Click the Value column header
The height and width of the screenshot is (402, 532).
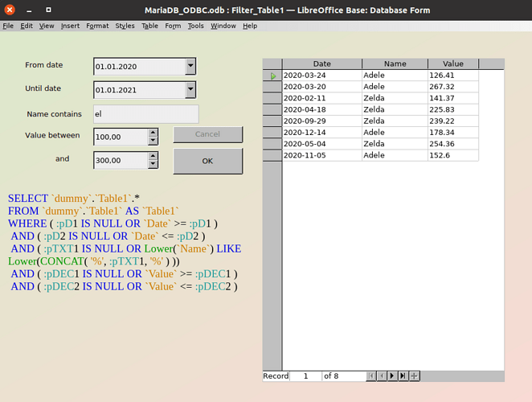coord(452,64)
